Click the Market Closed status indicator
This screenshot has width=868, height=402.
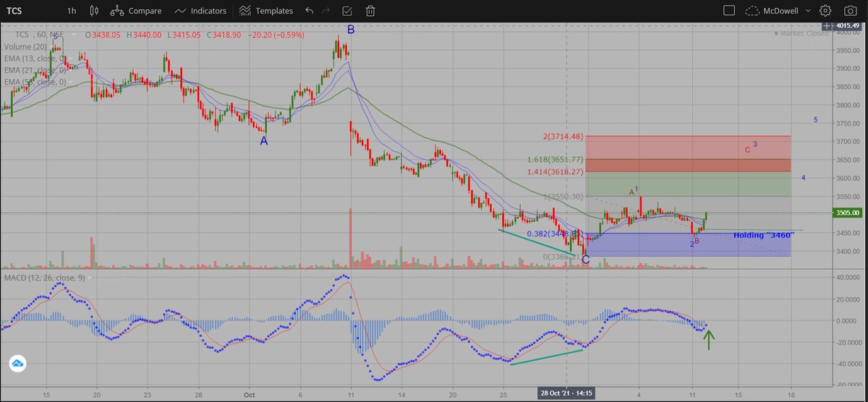pos(803,33)
